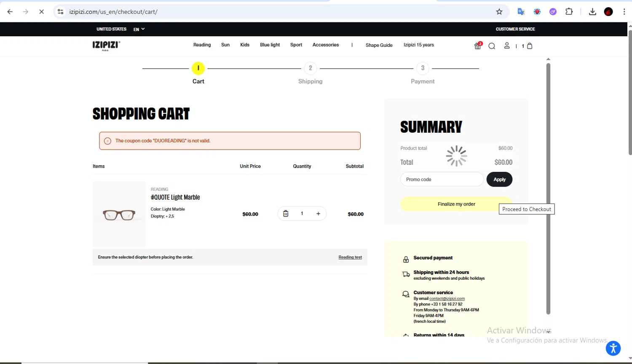632x364 pixels.
Task: Click the Secured payment text
Action: tap(433, 258)
